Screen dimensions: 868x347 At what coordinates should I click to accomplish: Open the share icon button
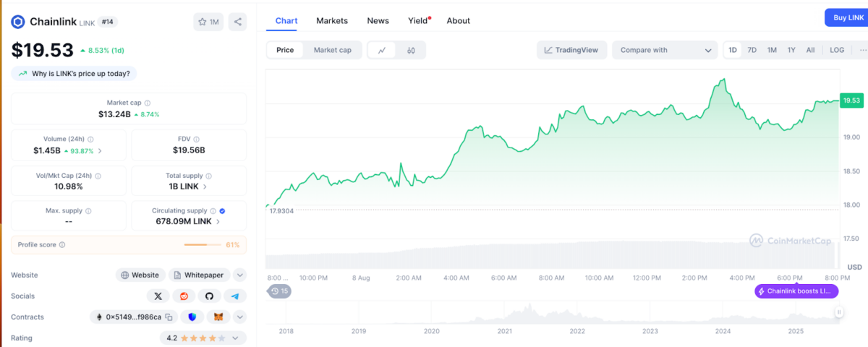pos(237,22)
